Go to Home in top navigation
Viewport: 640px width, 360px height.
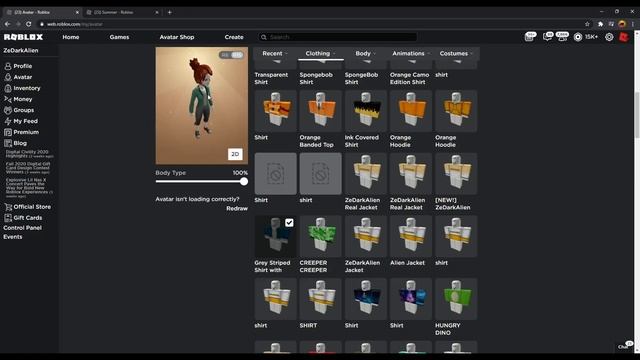point(71,37)
